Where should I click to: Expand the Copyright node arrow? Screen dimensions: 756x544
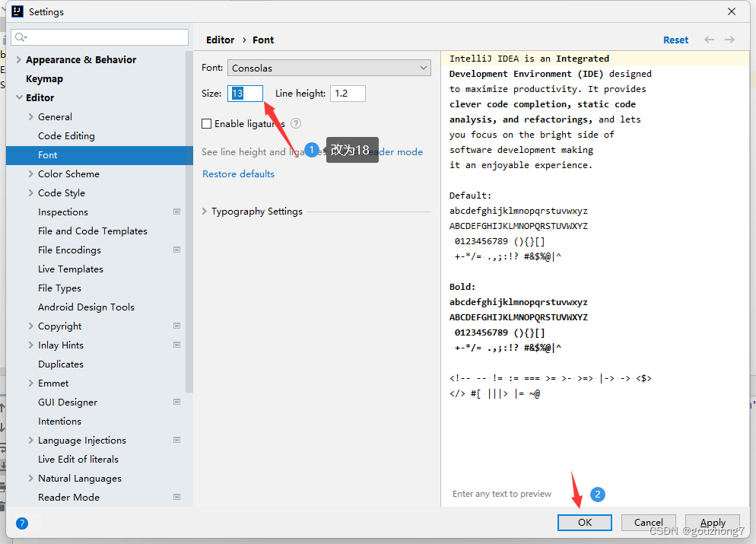coord(31,326)
